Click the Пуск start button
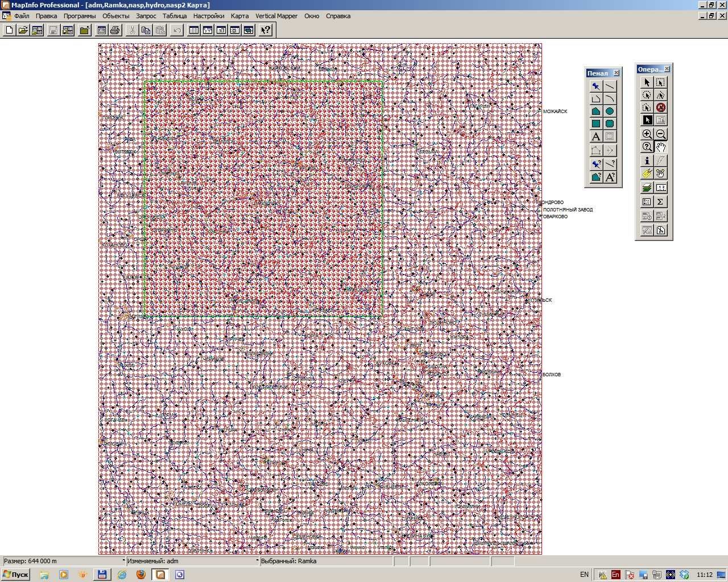728x582 pixels. tap(15, 575)
